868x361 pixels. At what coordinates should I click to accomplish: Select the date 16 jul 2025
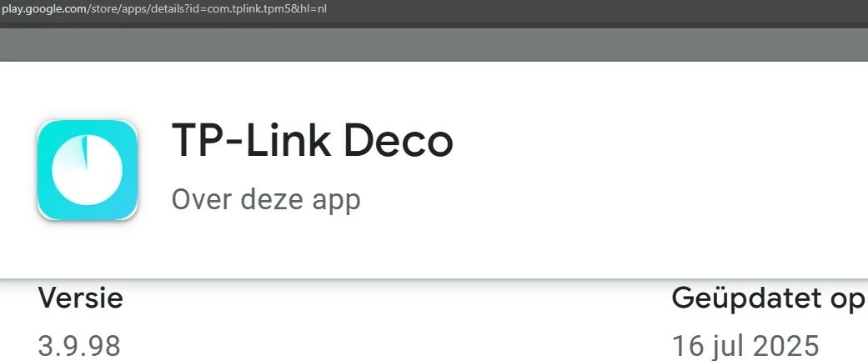coord(745,346)
